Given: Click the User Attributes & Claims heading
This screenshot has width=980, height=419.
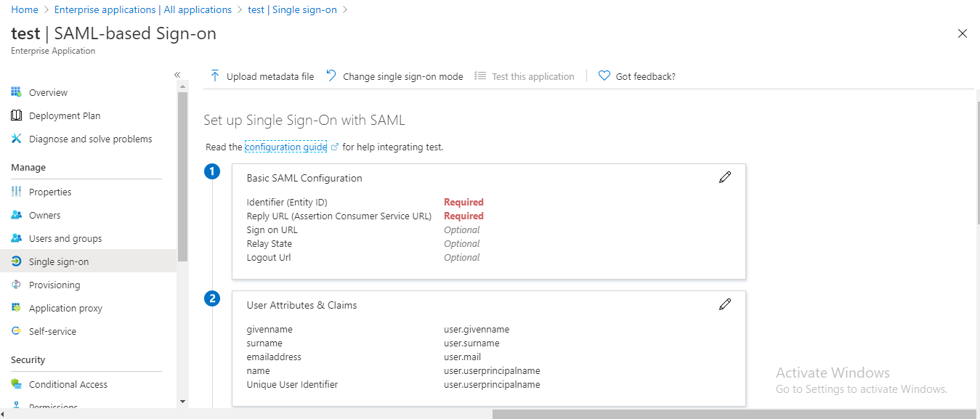Looking at the screenshot, I should [302, 305].
